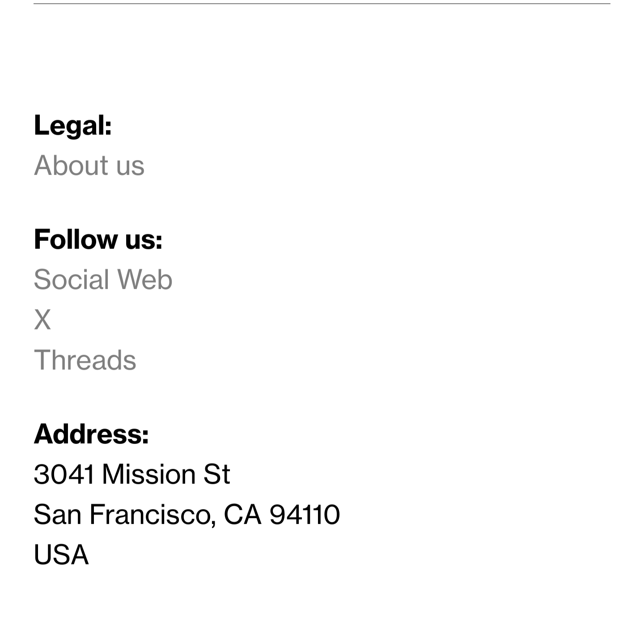The image size is (644, 644).
Task: Click the Address section heading
Action: [91, 434]
